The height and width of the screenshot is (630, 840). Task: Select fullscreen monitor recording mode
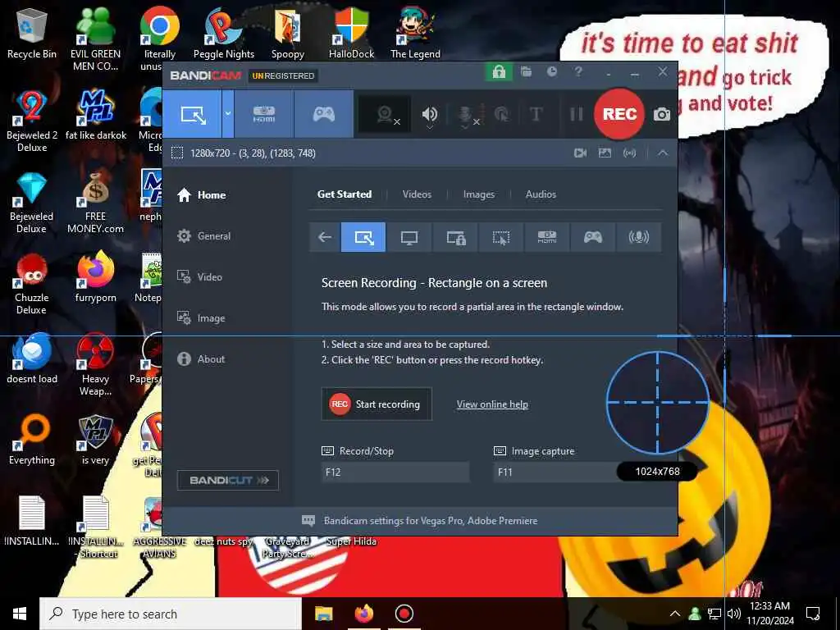(409, 237)
